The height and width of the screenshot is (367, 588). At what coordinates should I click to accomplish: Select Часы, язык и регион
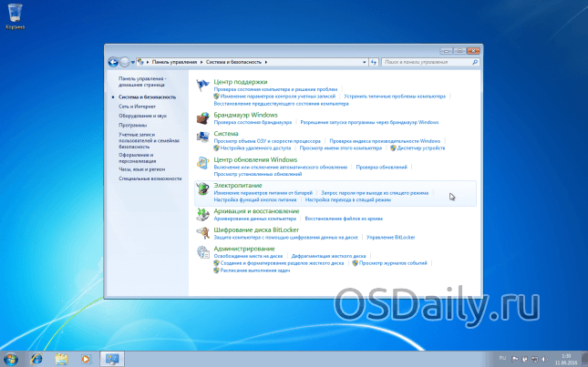point(141,169)
